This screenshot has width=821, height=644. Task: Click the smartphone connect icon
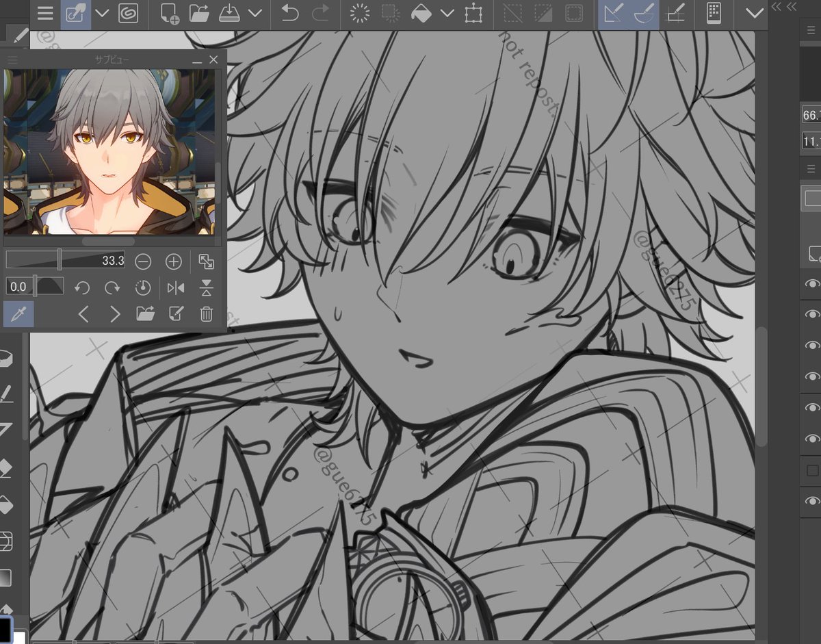click(x=714, y=14)
